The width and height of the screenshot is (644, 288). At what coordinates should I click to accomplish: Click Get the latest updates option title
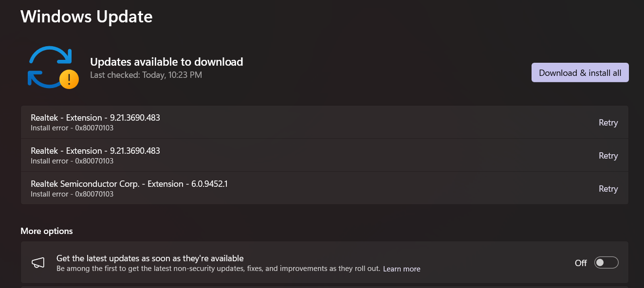pos(150,258)
